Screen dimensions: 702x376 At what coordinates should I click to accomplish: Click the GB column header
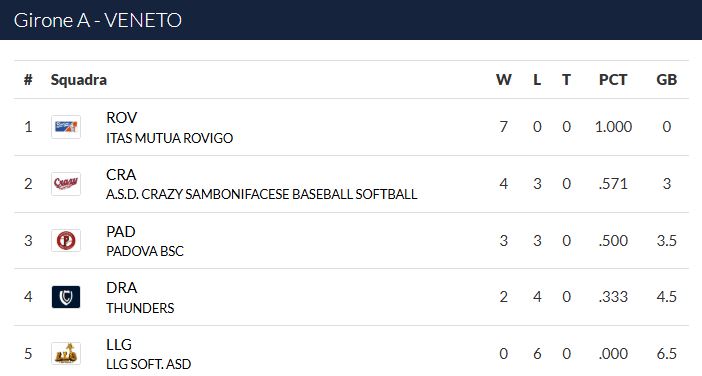667,80
